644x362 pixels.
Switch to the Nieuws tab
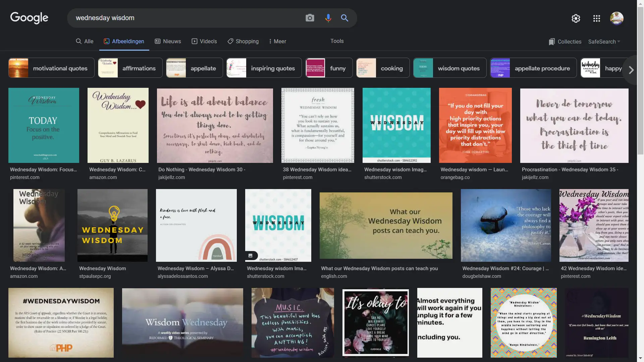coord(168,41)
